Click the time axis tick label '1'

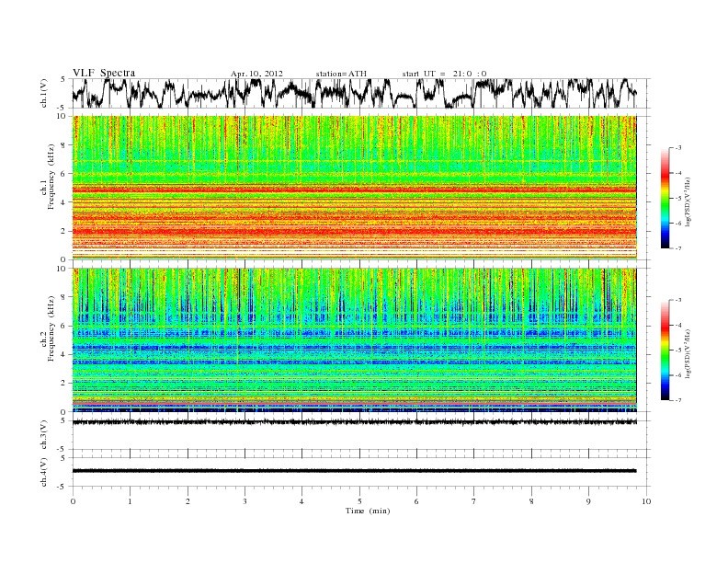coord(130,501)
